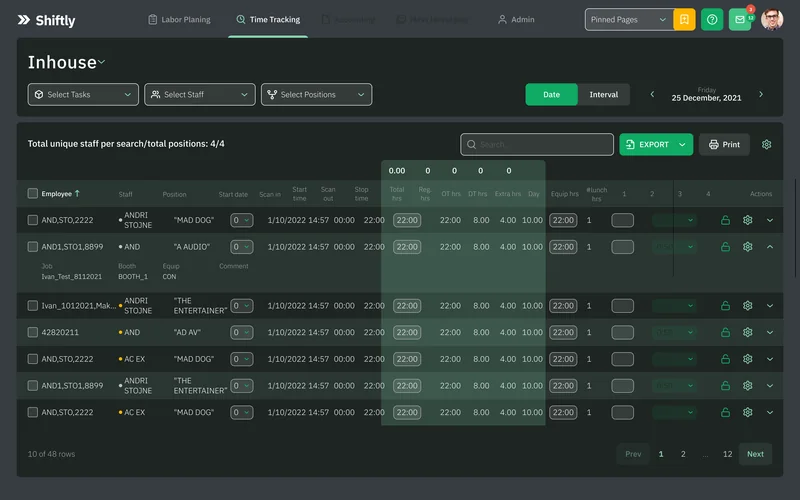Screen dimensions: 800x500
Task: Click the vertical page scrollbar
Action: click(795, 228)
